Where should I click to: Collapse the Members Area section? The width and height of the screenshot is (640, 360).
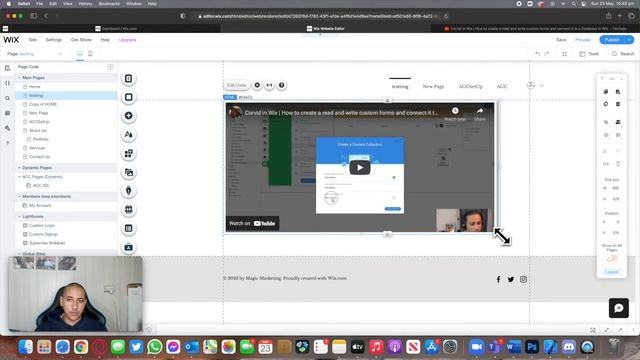point(19,196)
